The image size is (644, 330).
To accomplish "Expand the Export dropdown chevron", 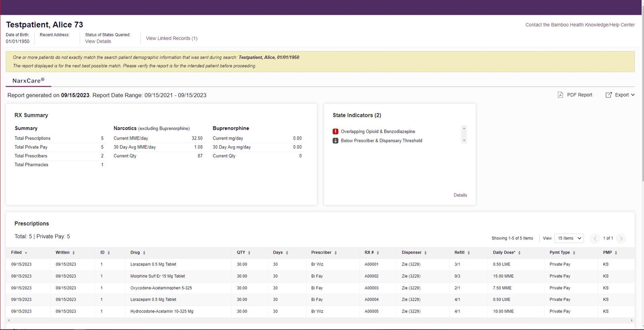I will pyautogui.click(x=633, y=95).
